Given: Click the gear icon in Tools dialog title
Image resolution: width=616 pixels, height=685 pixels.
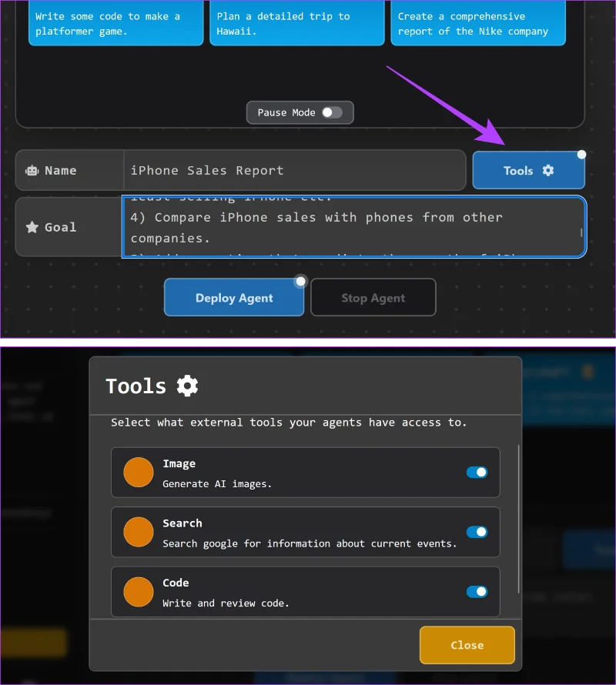Looking at the screenshot, I should [x=187, y=386].
